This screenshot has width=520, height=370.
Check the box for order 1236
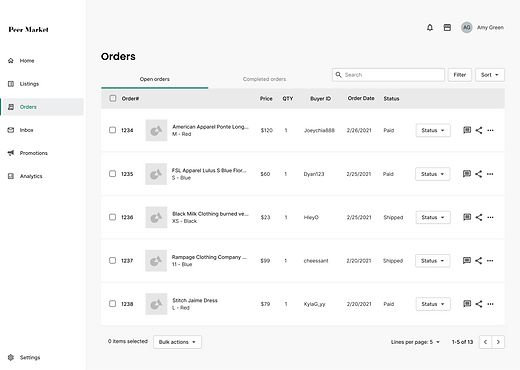tap(113, 217)
